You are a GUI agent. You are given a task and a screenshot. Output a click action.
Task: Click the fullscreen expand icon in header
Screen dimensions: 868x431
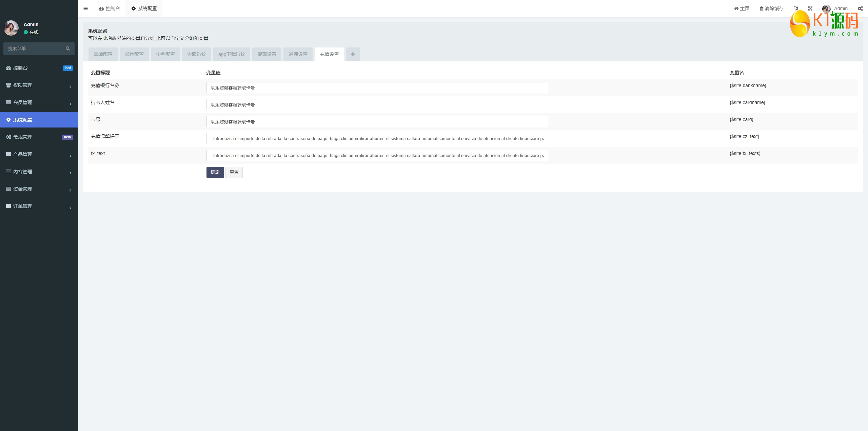(810, 8)
